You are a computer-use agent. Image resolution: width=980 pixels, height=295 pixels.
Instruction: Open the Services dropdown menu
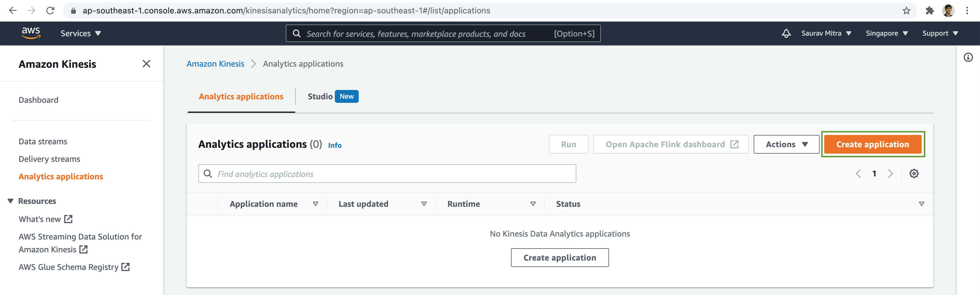81,34
